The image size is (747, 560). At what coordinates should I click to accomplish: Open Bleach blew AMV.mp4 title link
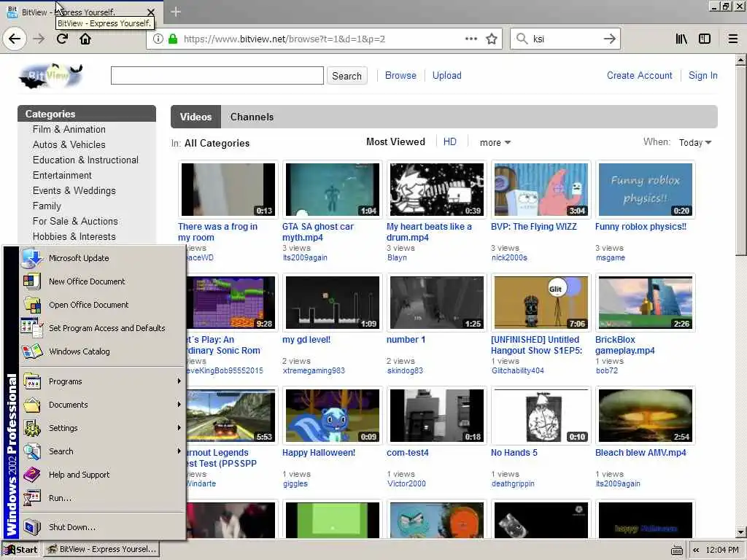coord(640,452)
